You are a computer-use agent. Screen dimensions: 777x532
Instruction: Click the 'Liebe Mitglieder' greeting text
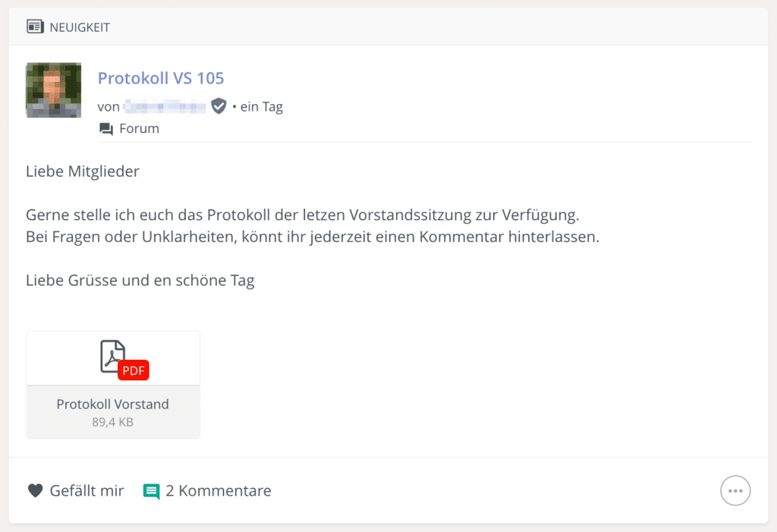point(83,172)
